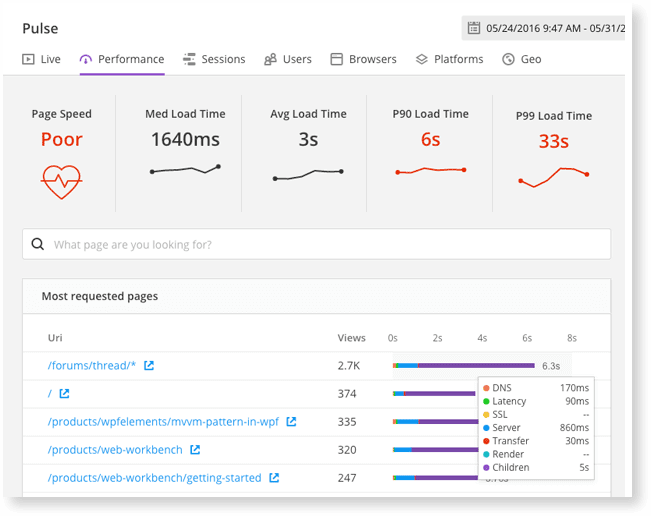
Task: Click the 374 views cell
Action: pyautogui.click(x=347, y=394)
